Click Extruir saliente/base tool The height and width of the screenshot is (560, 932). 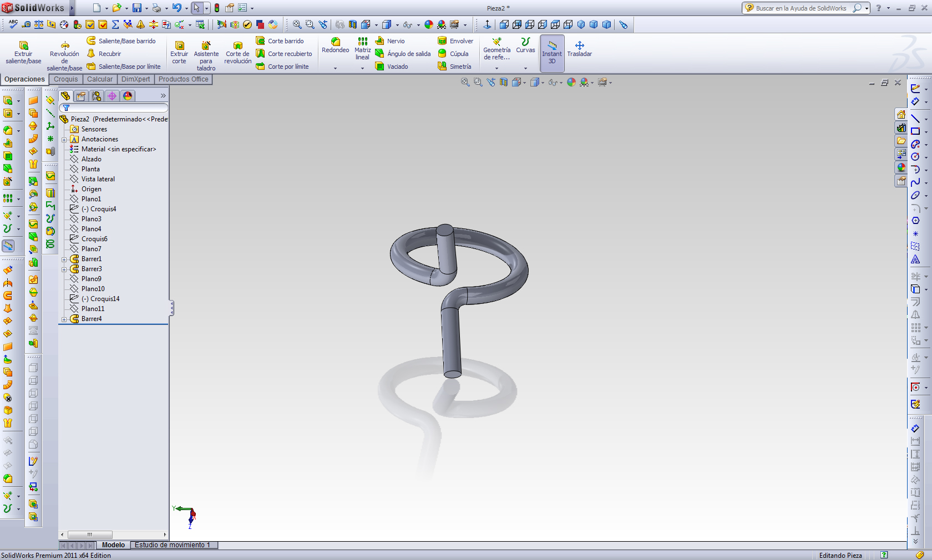pos(23,53)
